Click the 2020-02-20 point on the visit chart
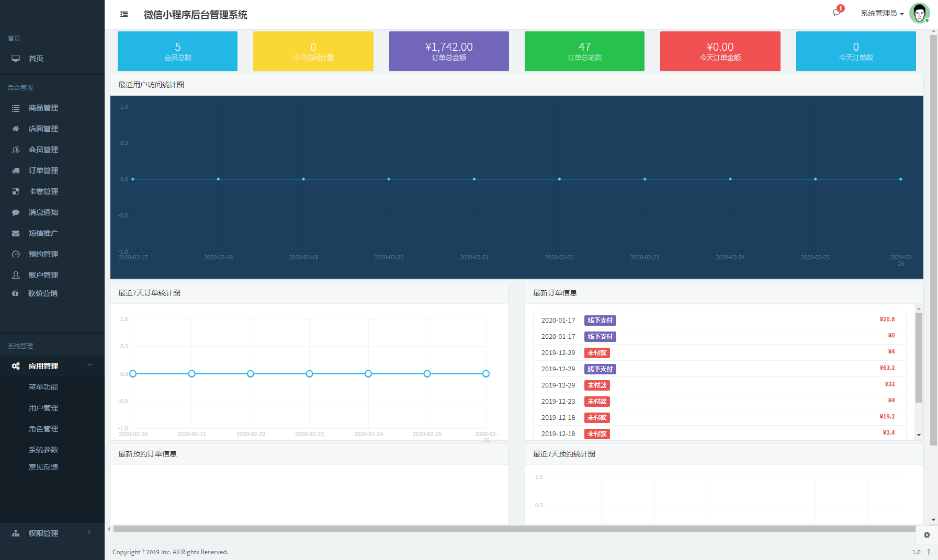 (389, 179)
